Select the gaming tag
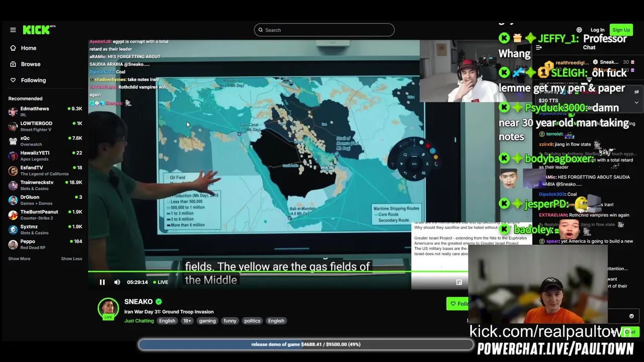 point(207,321)
